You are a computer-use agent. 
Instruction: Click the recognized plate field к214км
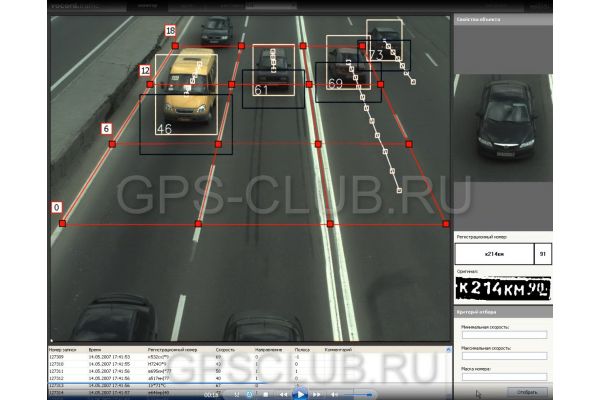click(x=494, y=254)
